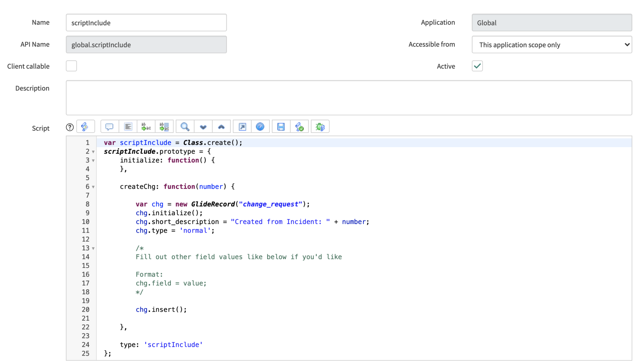Find previous search match
Screen dimensions: 635x364
(221, 126)
